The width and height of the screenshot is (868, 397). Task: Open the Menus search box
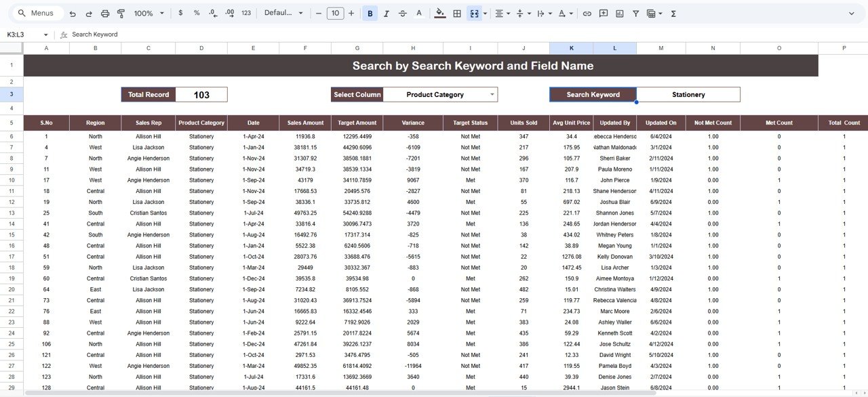pyautogui.click(x=37, y=13)
